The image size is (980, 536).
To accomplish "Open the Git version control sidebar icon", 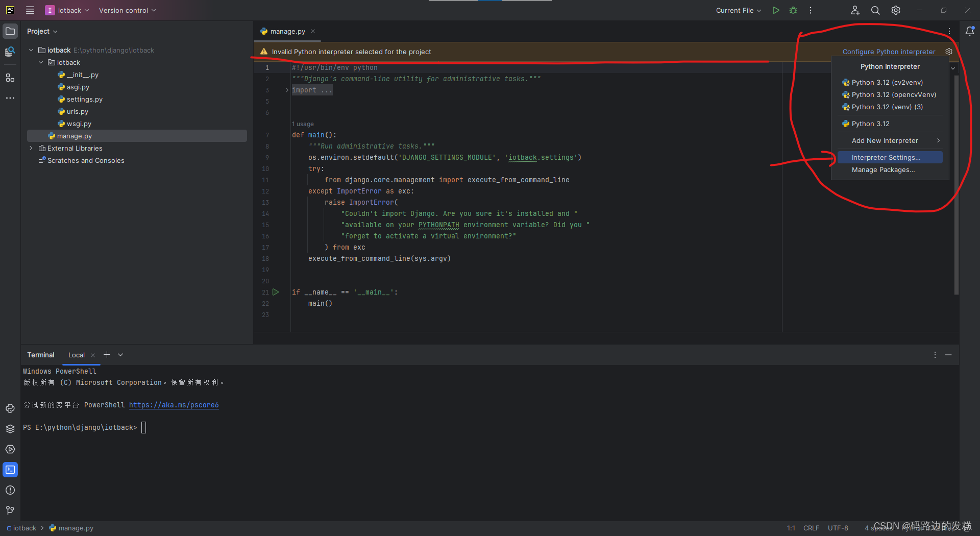I will tap(10, 510).
